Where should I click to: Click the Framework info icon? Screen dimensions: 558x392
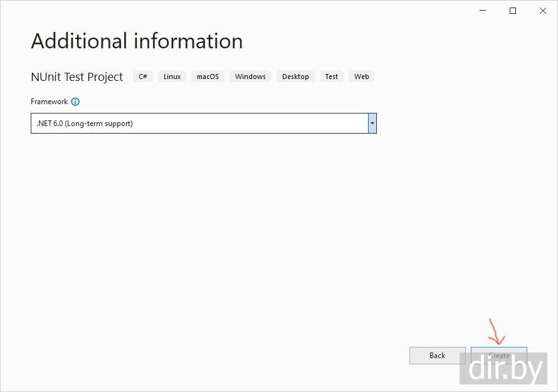(x=75, y=102)
